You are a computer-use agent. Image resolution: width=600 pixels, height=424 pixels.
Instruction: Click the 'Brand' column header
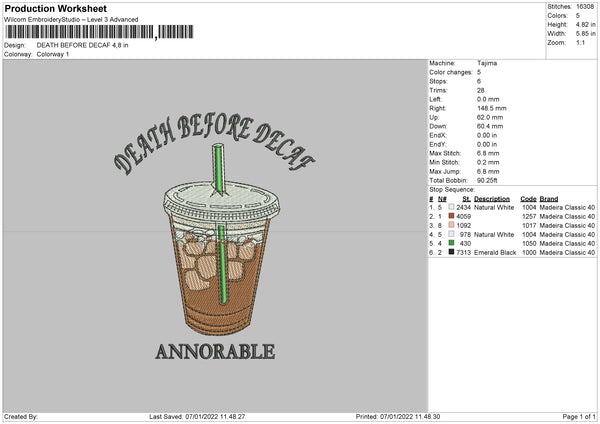[x=549, y=199]
